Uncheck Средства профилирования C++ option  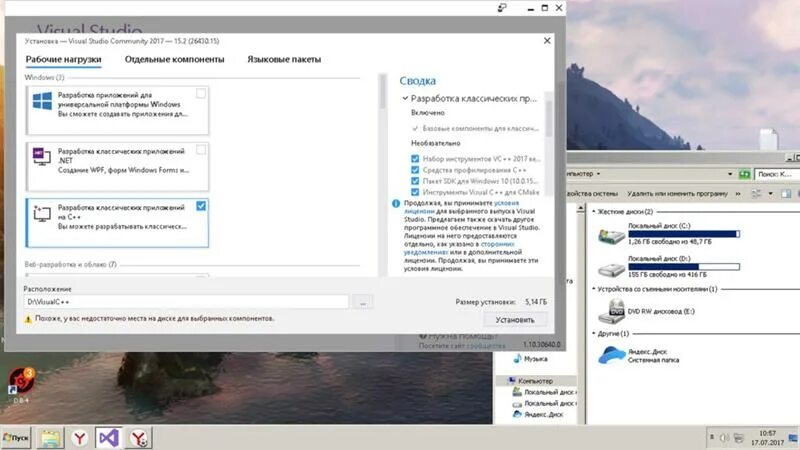click(x=415, y=170)
